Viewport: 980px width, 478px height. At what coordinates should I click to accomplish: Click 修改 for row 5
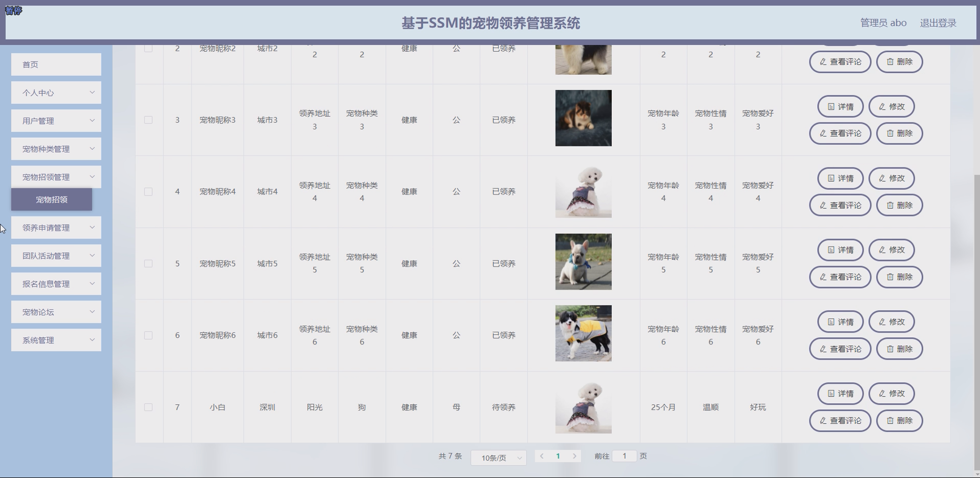coord(891,250)
